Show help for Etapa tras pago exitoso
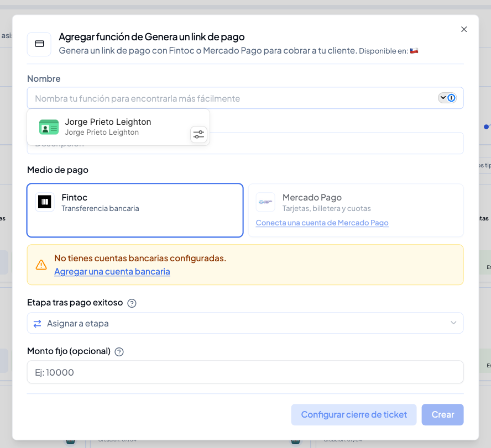This screenshot has height=448, width=491. 132,303
